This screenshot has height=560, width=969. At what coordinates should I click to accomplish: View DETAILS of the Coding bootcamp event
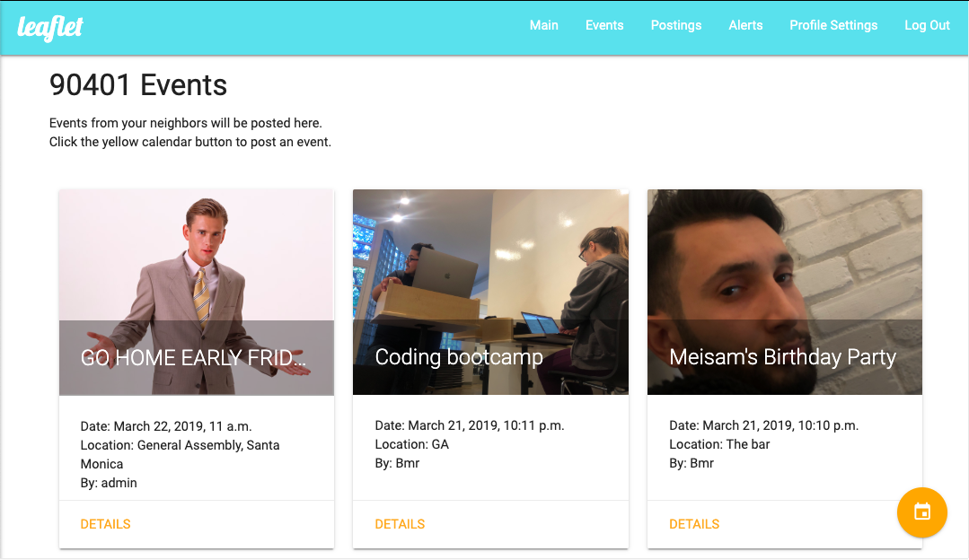click(x=400, y=524)
